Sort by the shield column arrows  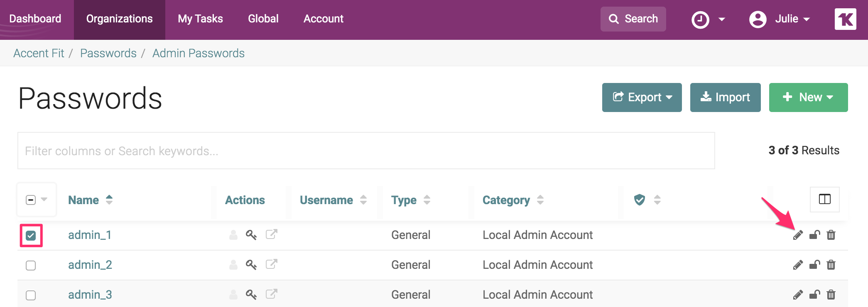657,200
